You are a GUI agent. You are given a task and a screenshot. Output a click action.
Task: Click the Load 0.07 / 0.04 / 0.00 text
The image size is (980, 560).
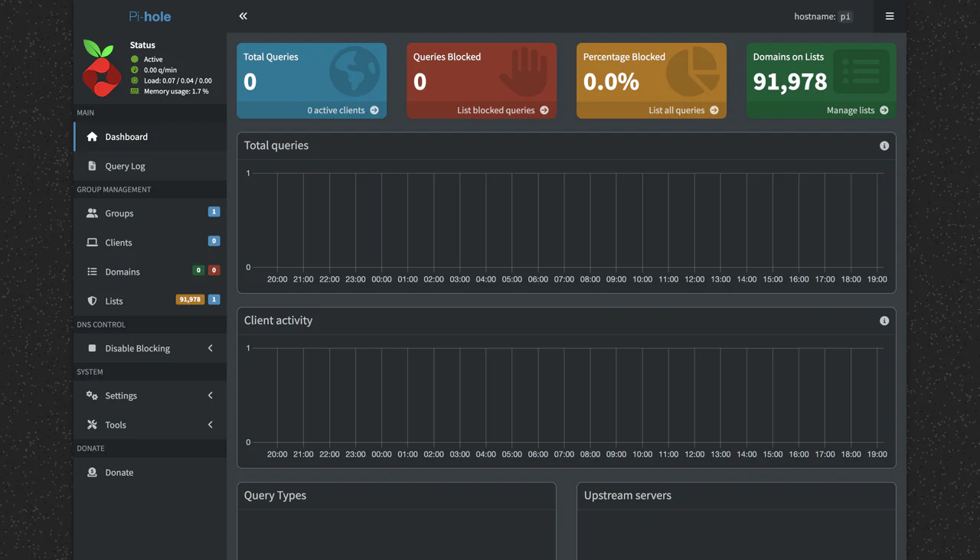coord(178,80)
